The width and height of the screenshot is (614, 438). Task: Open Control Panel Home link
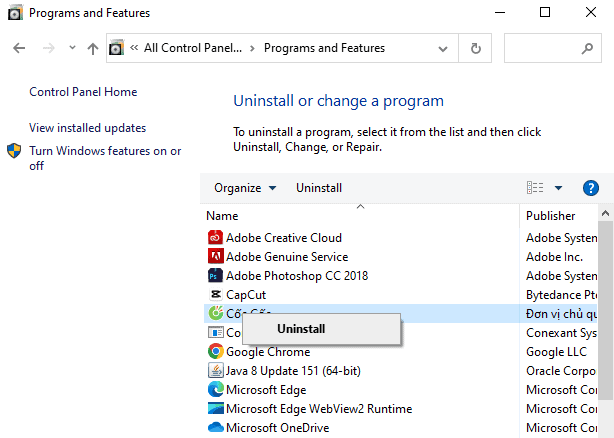tap(83, 92)
